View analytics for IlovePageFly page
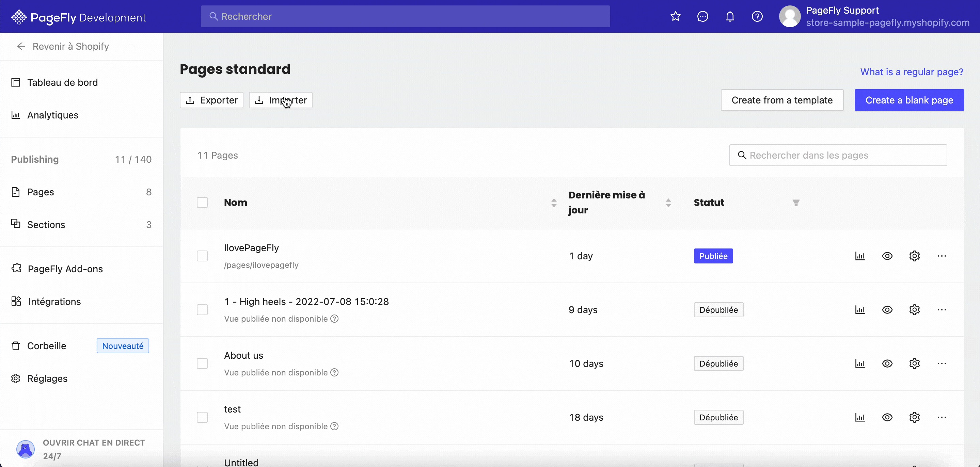980x467 pixels. pos(860,256)
